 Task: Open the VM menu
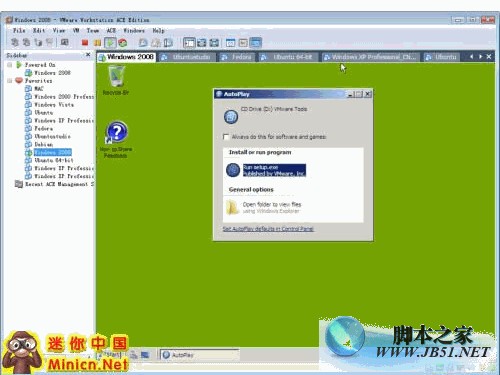click(x=76, y=30)
